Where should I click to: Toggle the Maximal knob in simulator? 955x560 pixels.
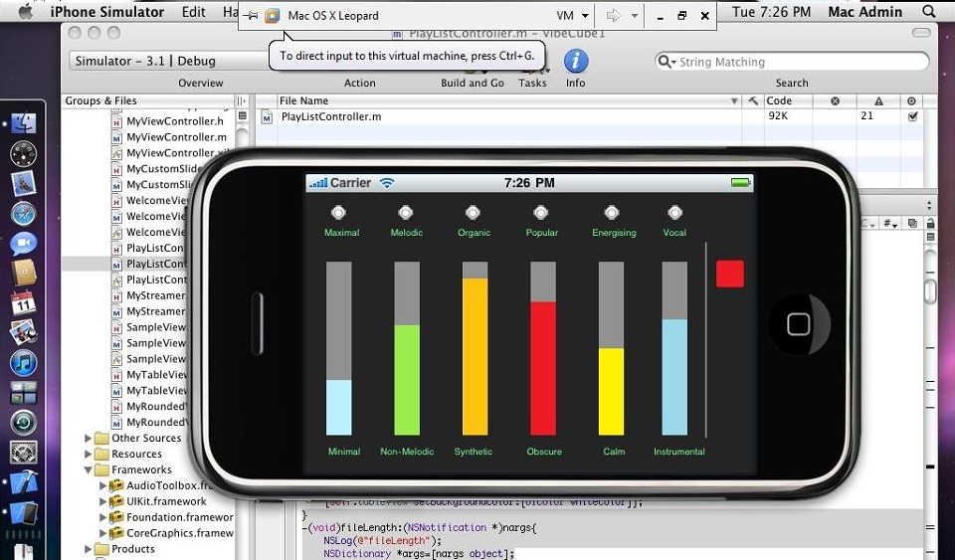338,213
